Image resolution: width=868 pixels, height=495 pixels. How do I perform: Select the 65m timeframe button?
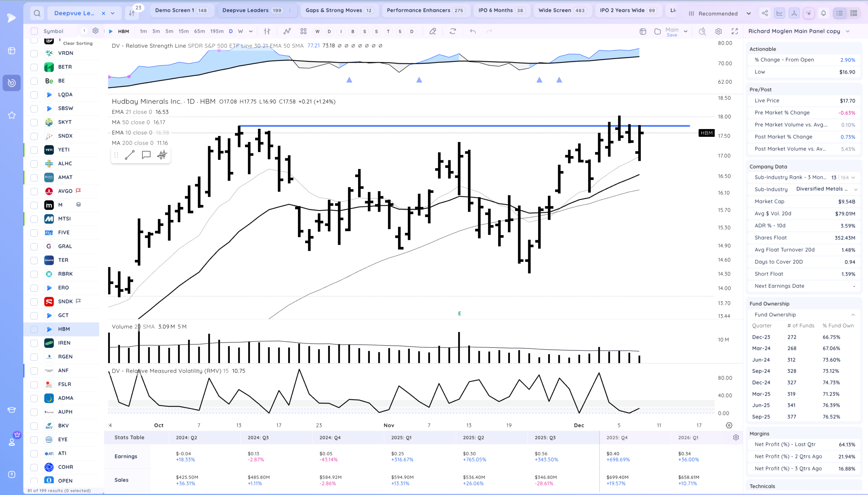199,31
